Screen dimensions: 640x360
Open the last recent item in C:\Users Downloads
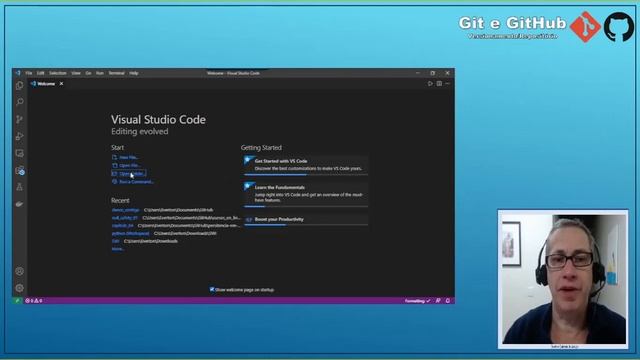click(x=116, y=241)
